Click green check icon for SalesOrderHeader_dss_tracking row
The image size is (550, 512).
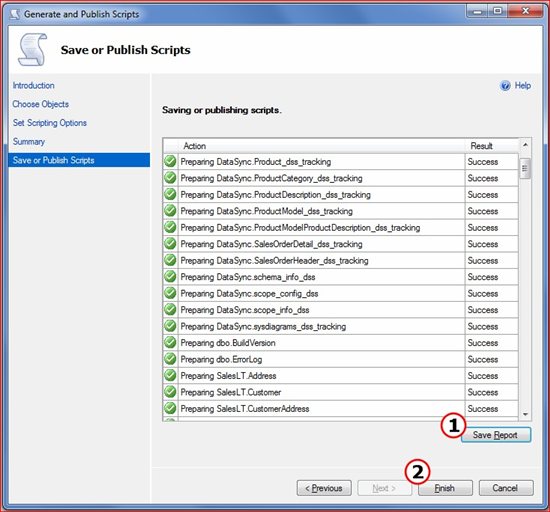tap(170, 260)
